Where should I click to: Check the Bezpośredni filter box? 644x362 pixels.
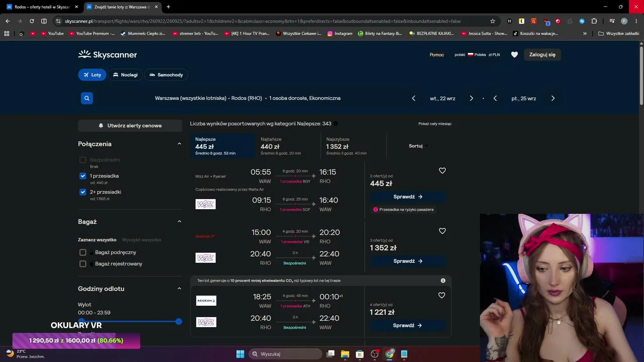pos(83,160)
